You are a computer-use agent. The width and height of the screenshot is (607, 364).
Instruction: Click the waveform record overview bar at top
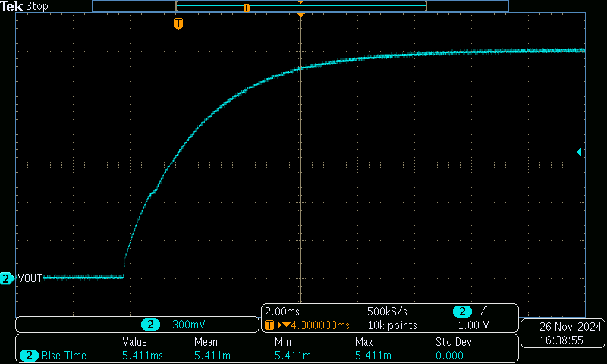click(x=300, y=6)
